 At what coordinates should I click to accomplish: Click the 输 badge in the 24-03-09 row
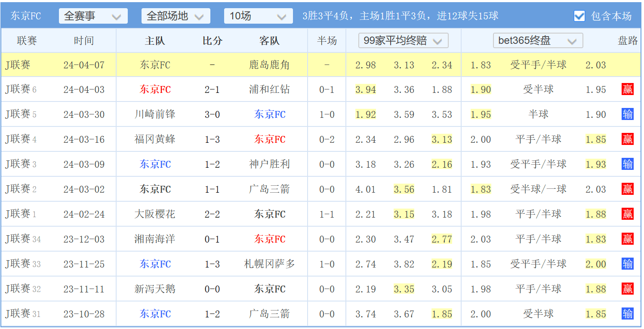pyautogui.click(x=628, y=164)
